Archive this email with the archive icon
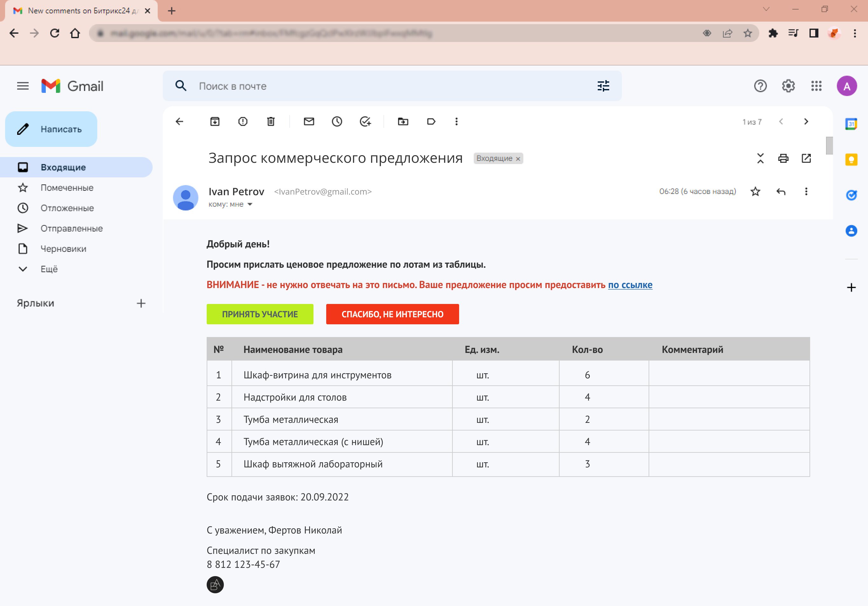The width and height of the screenshot is (868, 606). pos(215,121)
